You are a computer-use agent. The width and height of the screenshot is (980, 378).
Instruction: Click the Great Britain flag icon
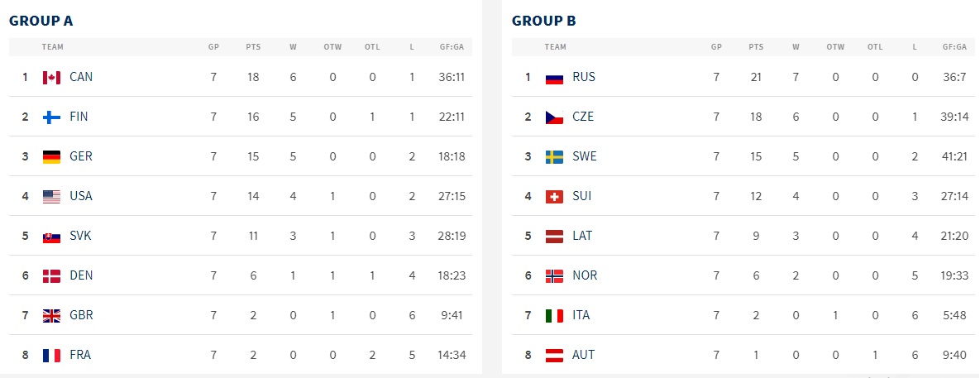pyautogui.click(x=51, y=315)
